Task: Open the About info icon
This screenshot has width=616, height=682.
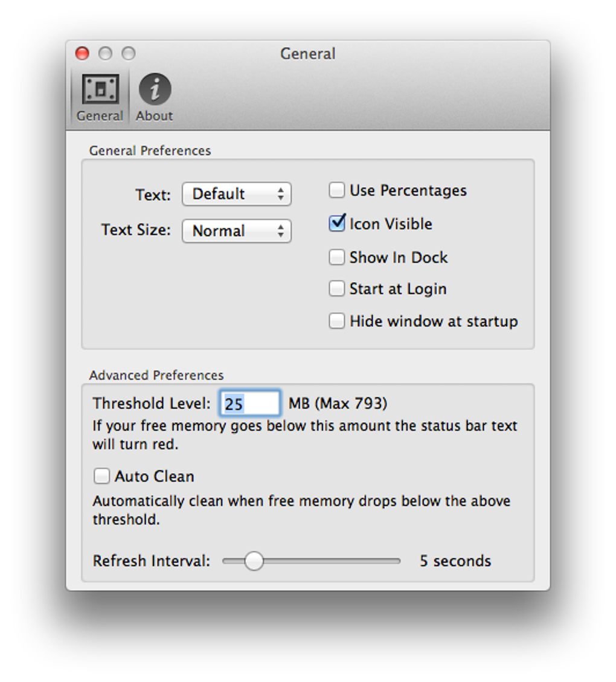Action: click(x=155, y=89)
